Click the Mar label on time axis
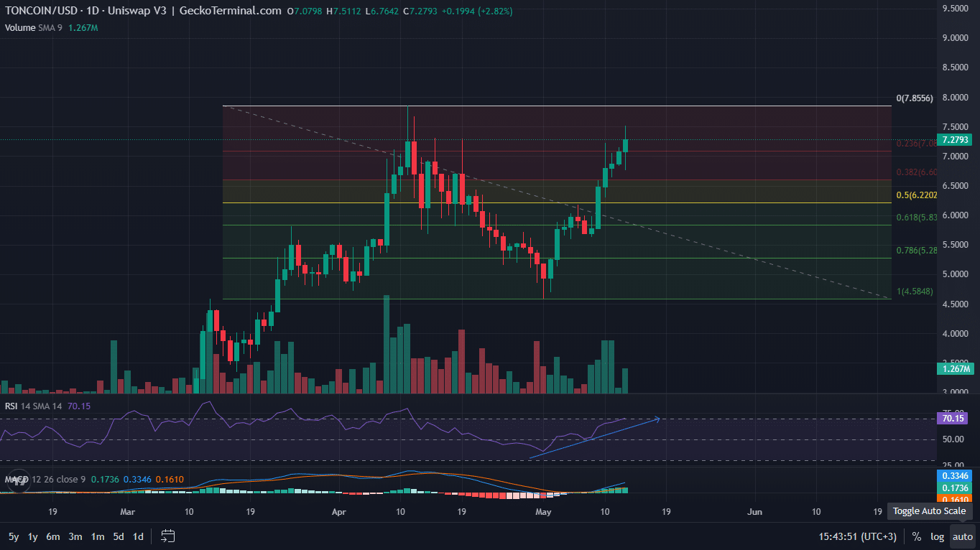This screenshot has width=980, height=550. click(x=128, y=512)
